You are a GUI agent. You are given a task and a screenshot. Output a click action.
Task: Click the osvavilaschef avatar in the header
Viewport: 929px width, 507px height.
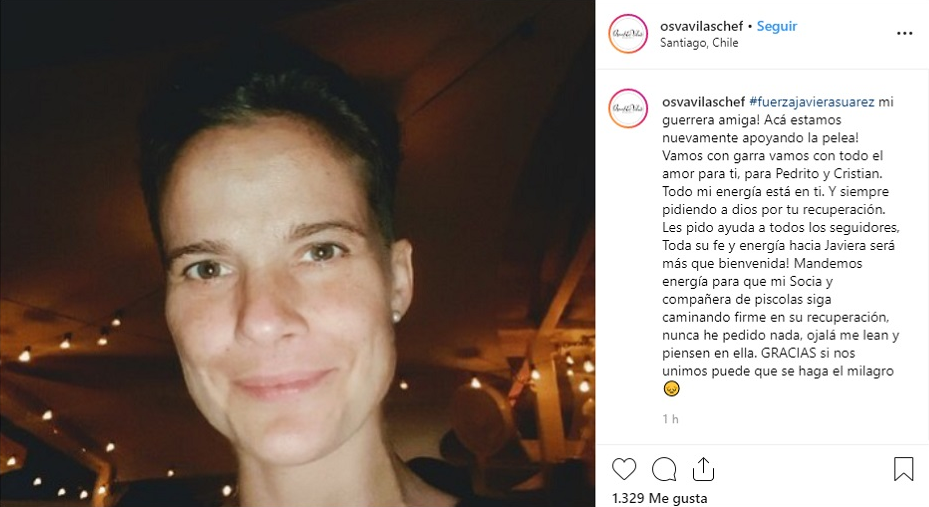click(x=628, y=34)
